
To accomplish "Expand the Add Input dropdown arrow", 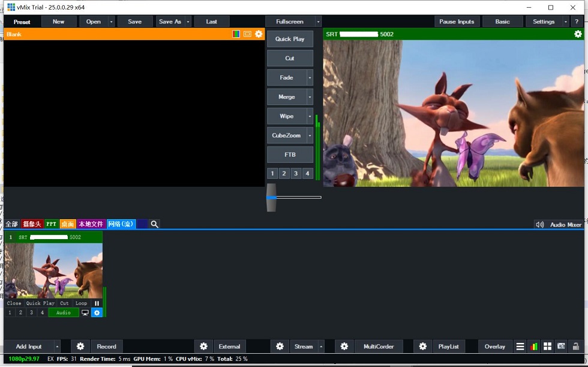I will tap(57, 347).
